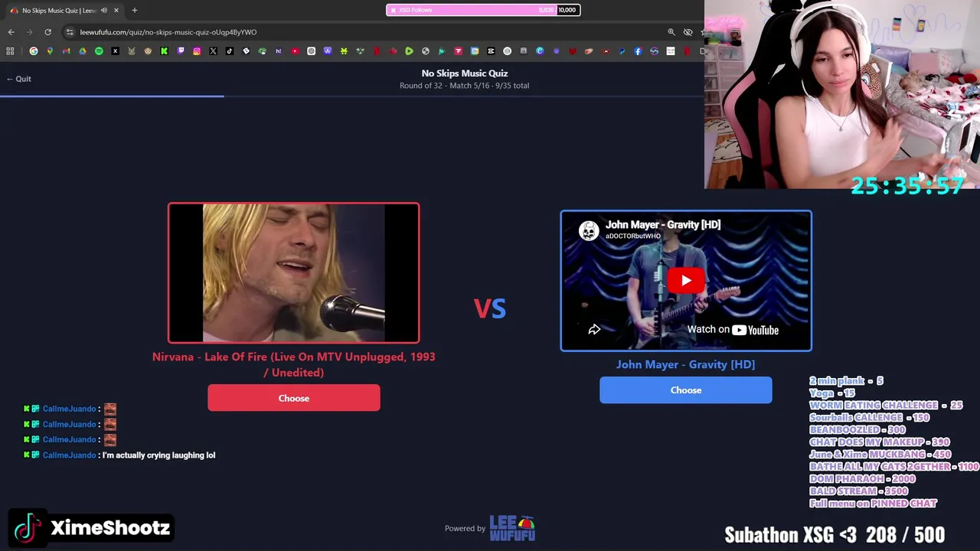Viewport: 980px width, 551px height.
Task: Open the Chrome apps grid shortcut
Action: coord(10,51)
